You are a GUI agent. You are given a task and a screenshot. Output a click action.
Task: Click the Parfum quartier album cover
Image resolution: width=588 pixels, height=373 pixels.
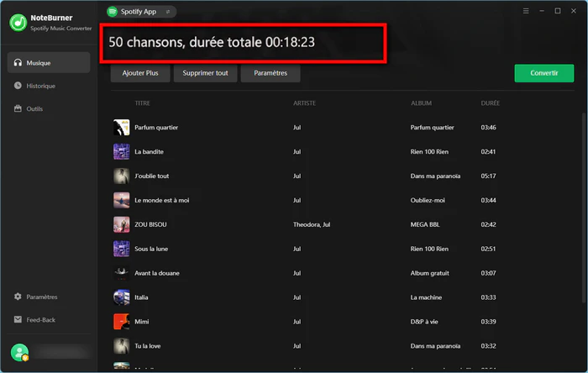coord(122,128)
